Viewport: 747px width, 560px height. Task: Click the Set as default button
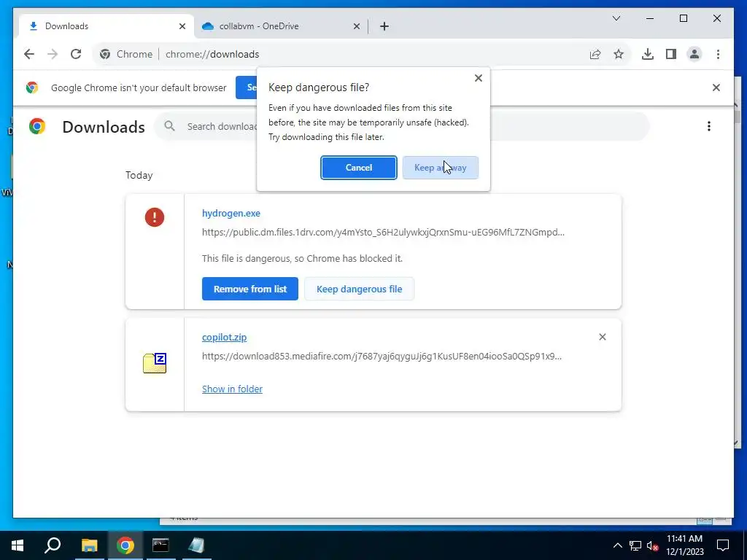coord(247,87)
